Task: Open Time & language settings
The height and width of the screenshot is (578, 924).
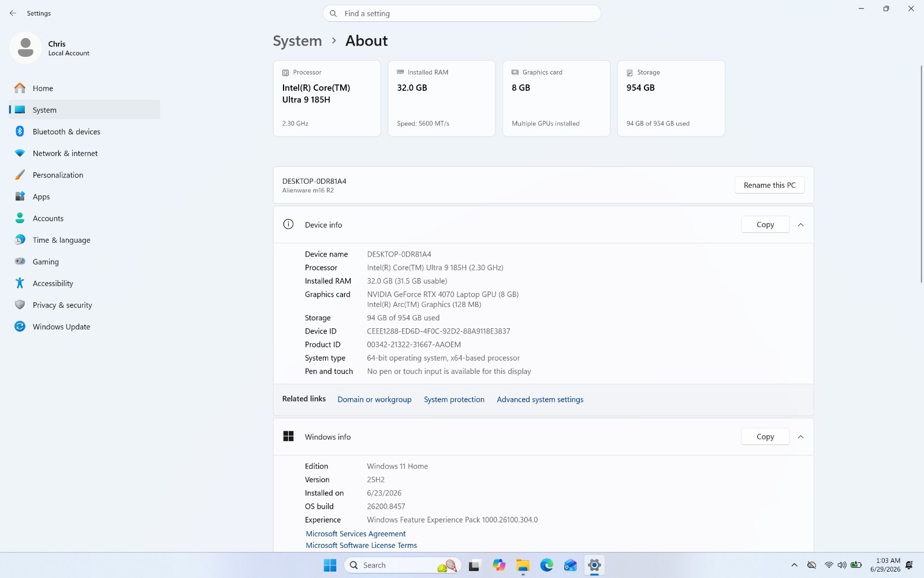Action: coord(85,240)
